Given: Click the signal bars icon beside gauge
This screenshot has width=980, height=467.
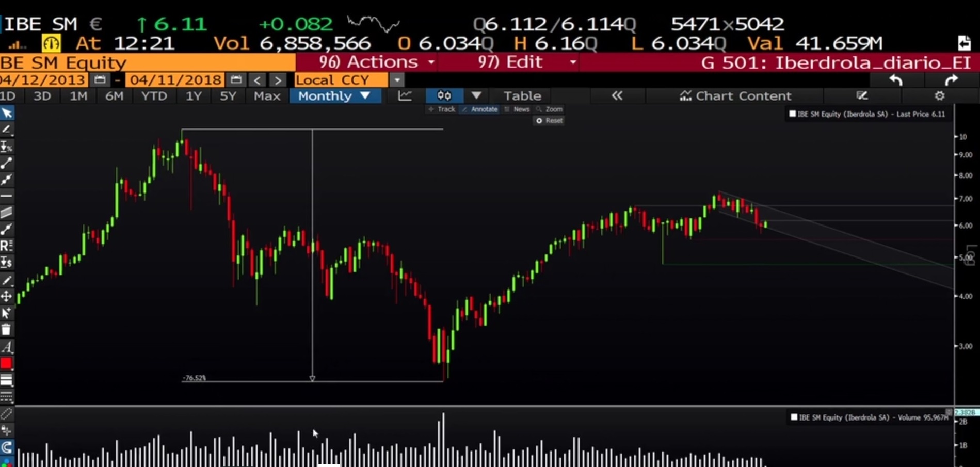Looking at the screenshot, I should (x=17, y=45).
